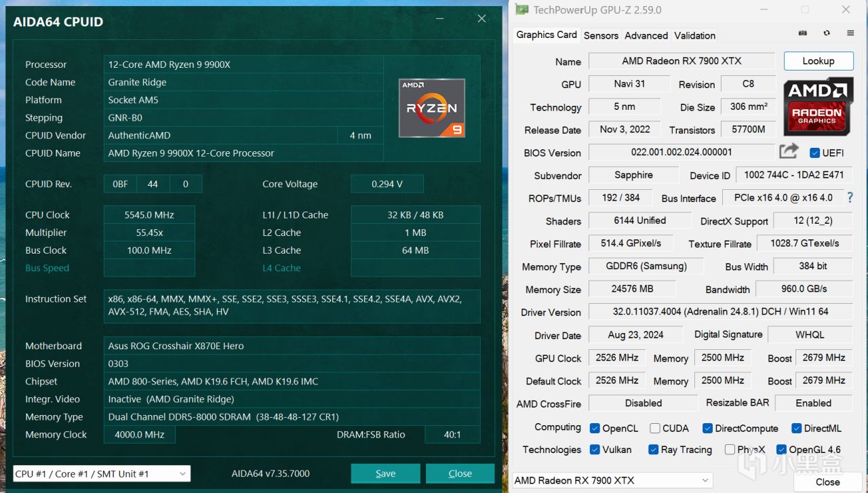The height and width of the screenshot is (493, 868).
Task: Click the Resizable BAR Enabled field
Action: (813, 403)
